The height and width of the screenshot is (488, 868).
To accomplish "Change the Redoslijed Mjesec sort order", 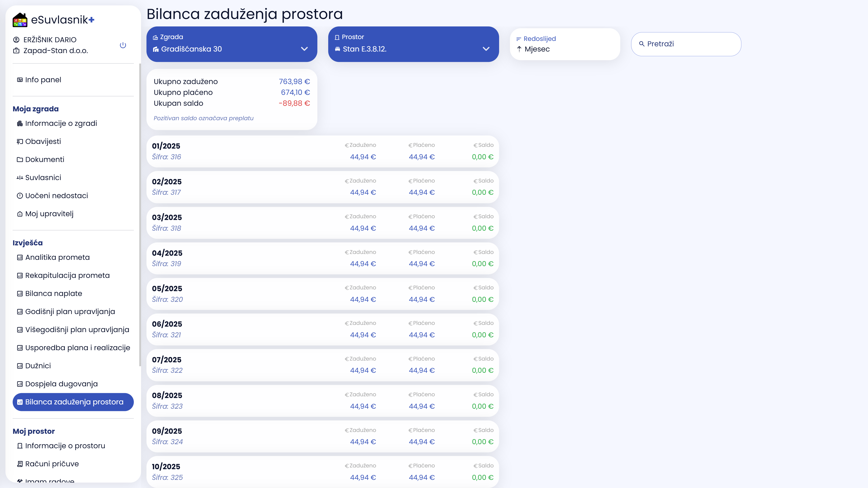I will [565, 44].
